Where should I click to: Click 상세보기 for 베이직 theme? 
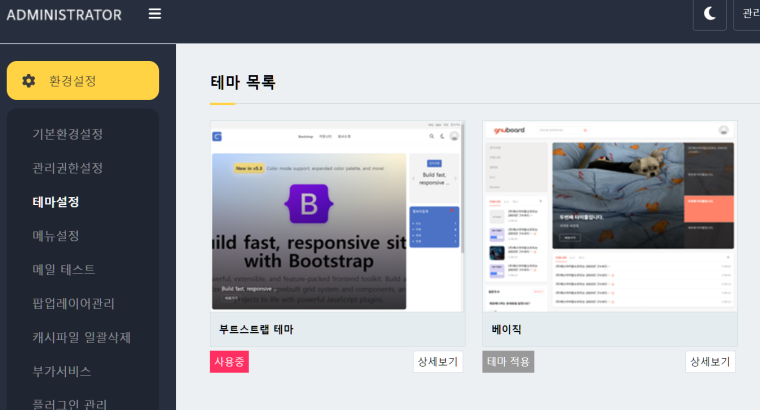coord(710,362)
